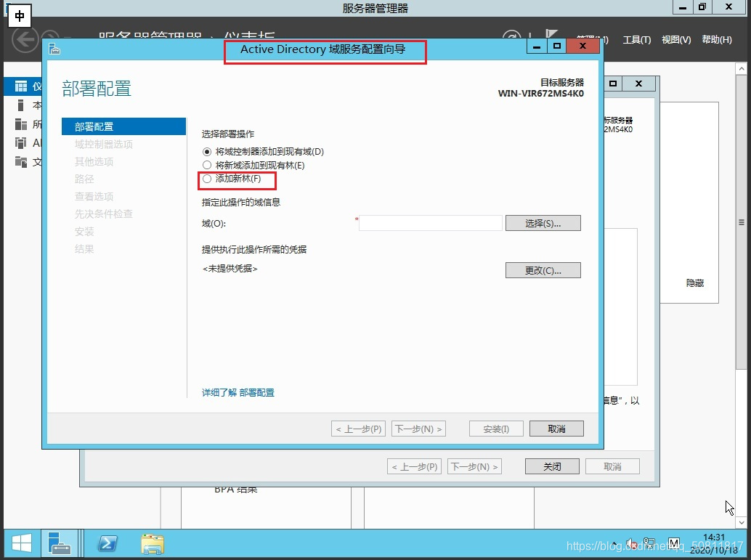Select the 部署配置 wizard step
Screen dimensions: 751x560
(x=123, y=126)
